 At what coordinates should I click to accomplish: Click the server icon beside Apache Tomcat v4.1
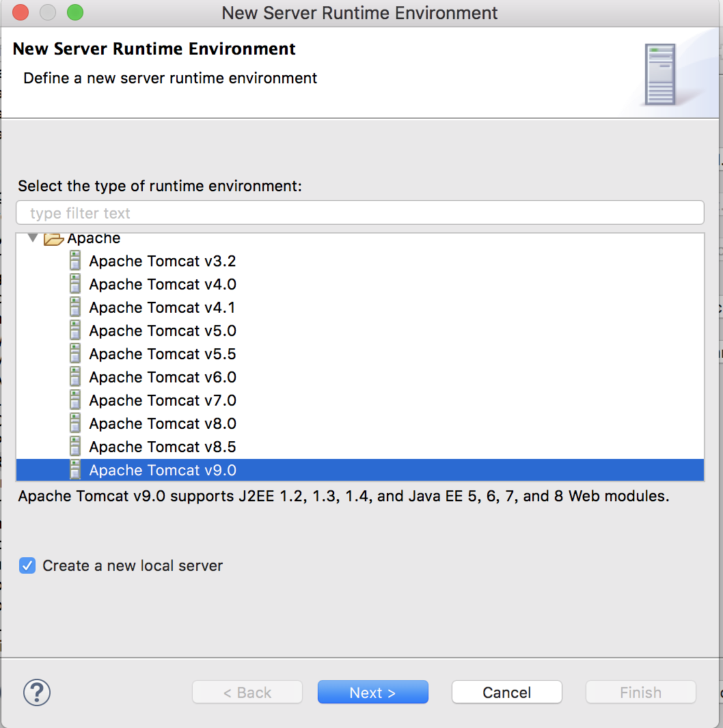click(x=74, y=307)
